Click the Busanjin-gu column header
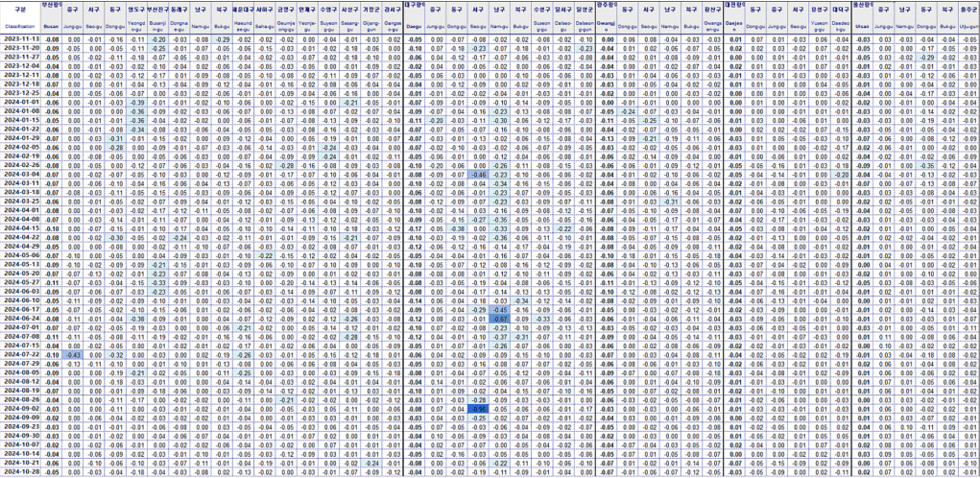The image size is (980, 478). (x=156, y=19)
